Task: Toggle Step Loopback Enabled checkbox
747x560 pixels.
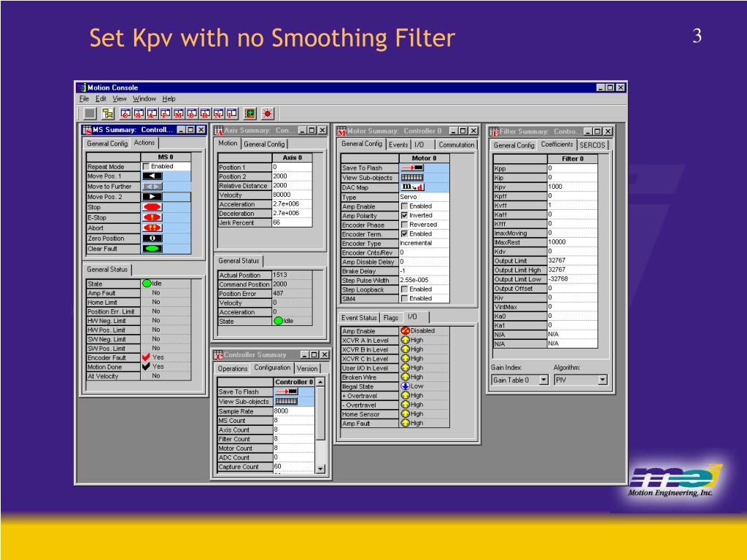Action: [404, 289]
